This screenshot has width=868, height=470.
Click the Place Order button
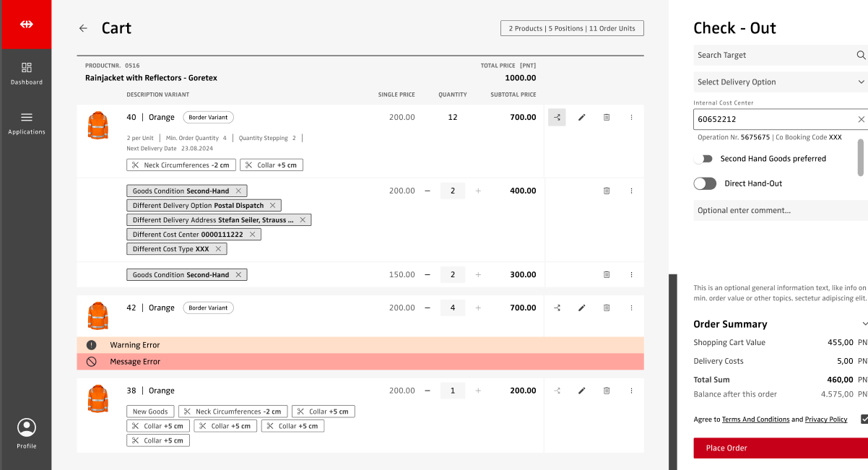pyautogui.click(x=780, y=448)
